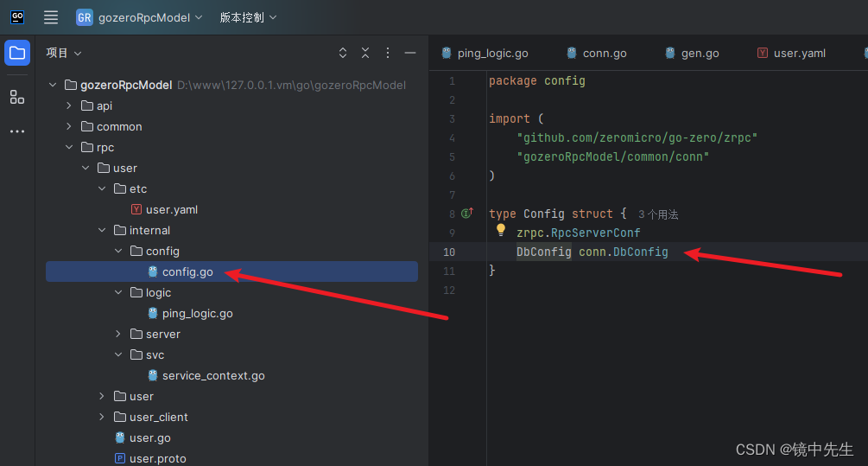Click the expand-all arrows icon in project panel

pos(343,54)
